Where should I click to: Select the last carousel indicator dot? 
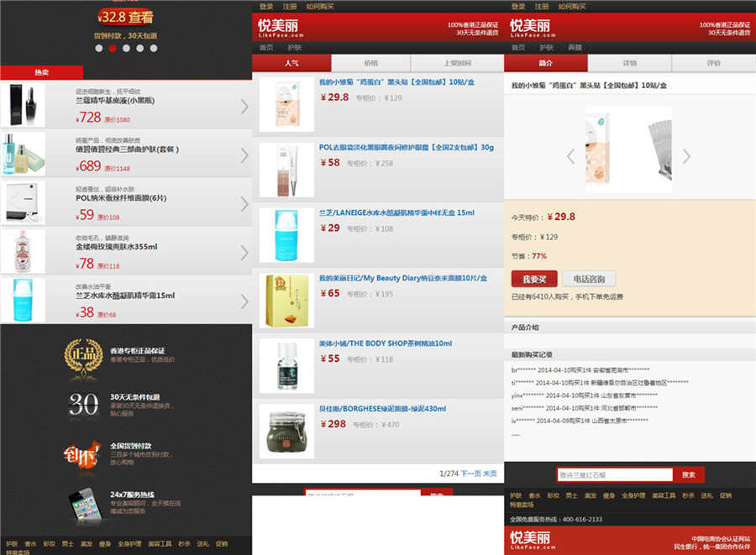153,47
